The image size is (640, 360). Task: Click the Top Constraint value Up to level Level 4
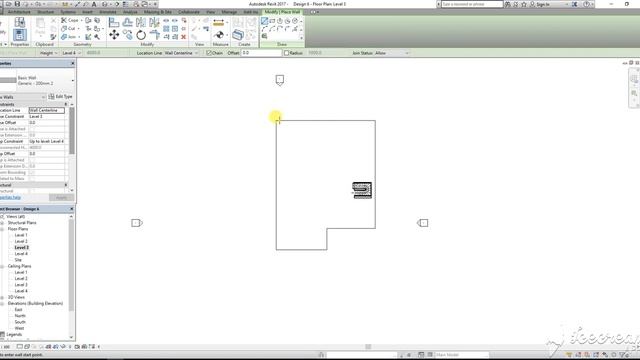point(47,141)
